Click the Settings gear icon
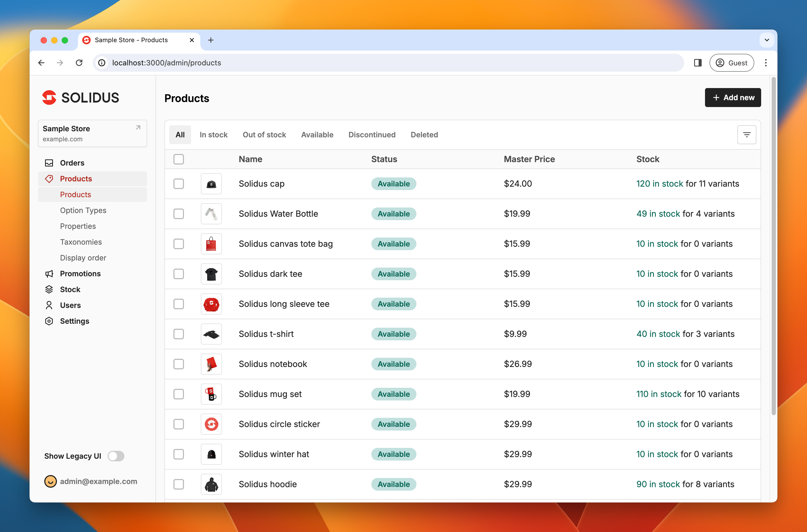 [x=49, y=321]
